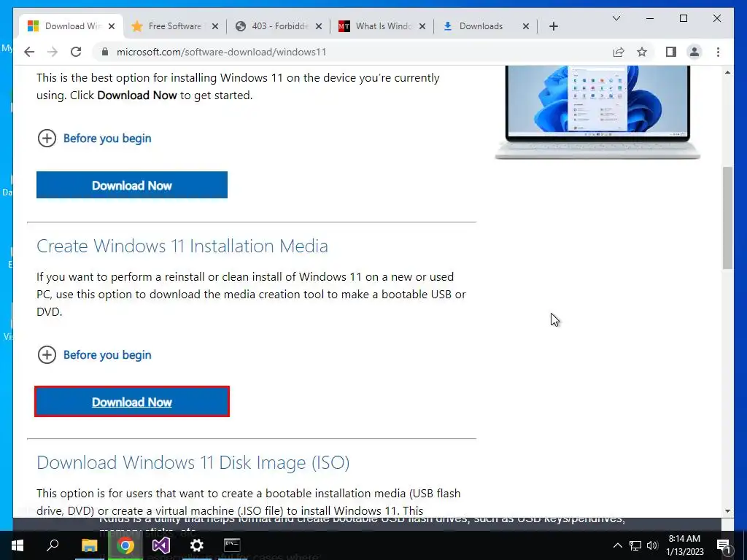View site lock info in address bar

coord(105,52)
